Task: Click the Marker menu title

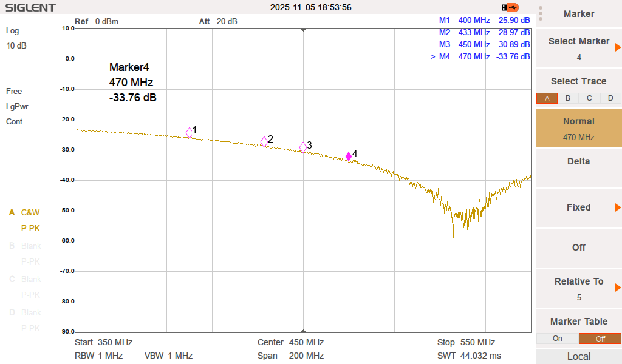Action: 578,14
